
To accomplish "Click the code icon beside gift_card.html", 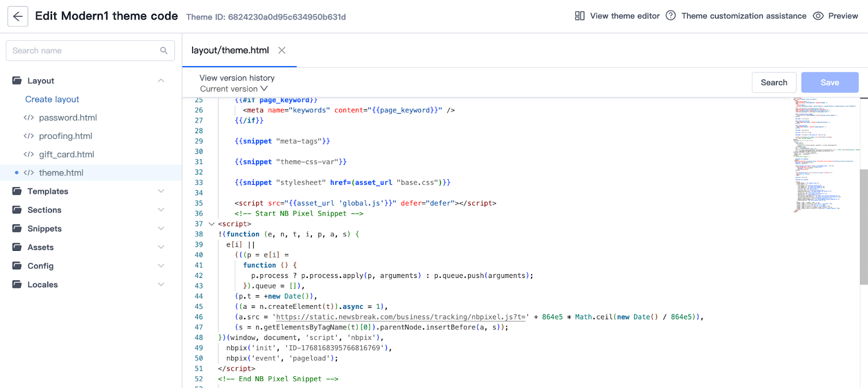I will [29, 154].
